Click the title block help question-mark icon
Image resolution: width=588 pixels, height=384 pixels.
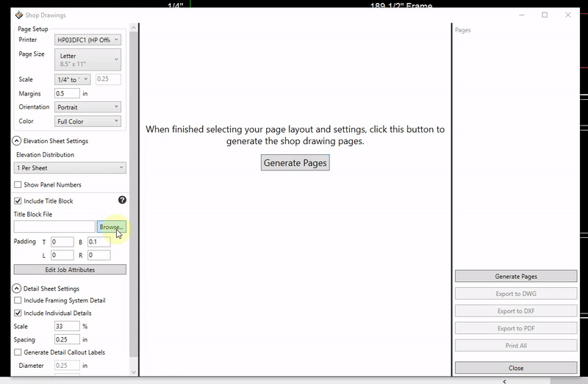(x=122, y=200)
